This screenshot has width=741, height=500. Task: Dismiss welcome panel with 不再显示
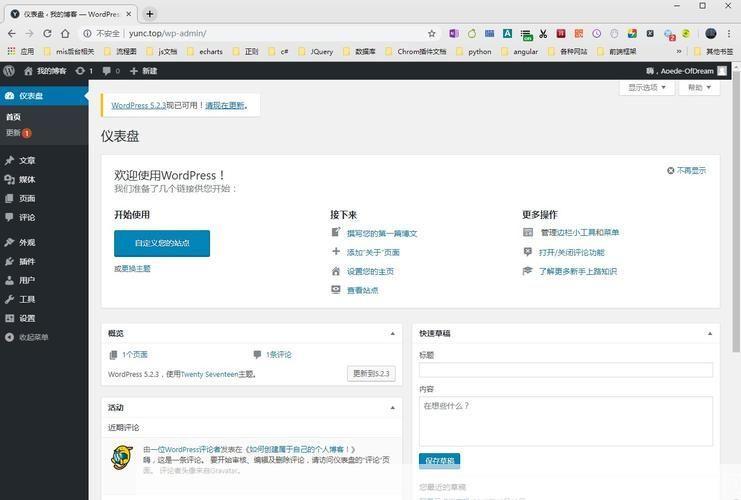pyautogui.click(x=687, y=171)
